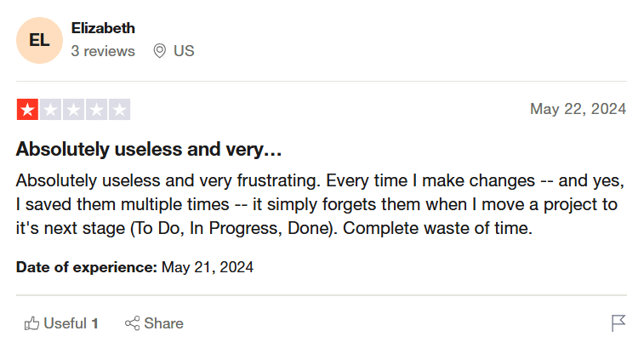Open the EL reviewer avatar

click(39, 40)
